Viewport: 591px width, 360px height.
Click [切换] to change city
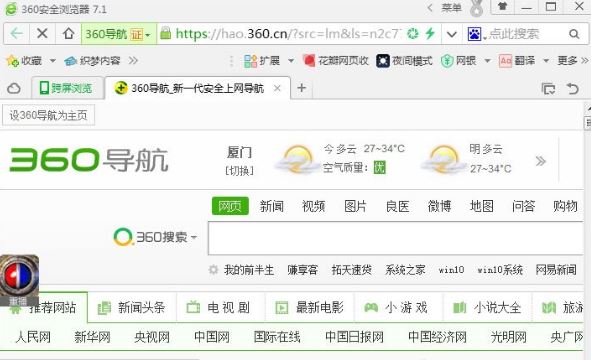click(x=239, y=171)
